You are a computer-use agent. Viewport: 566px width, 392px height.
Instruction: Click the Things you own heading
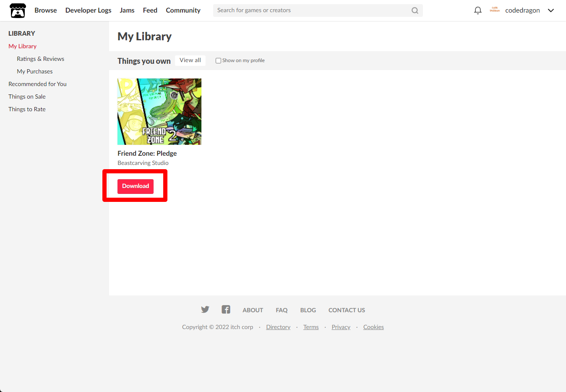144,61
